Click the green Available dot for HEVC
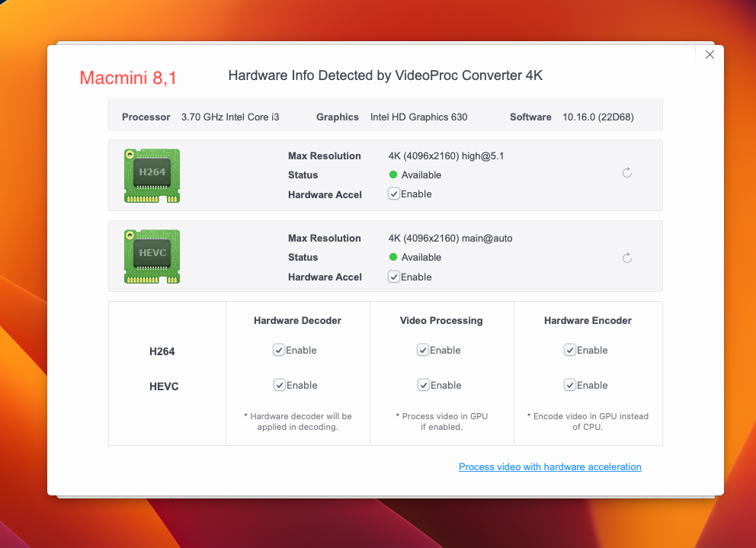756x548 pixels. click(x=393, y=257)
